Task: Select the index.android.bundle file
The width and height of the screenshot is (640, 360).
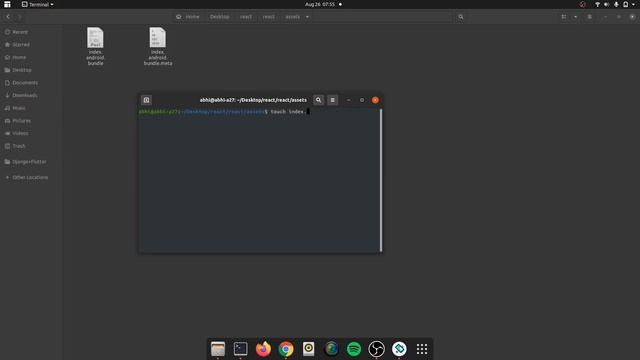Action: 95,46
